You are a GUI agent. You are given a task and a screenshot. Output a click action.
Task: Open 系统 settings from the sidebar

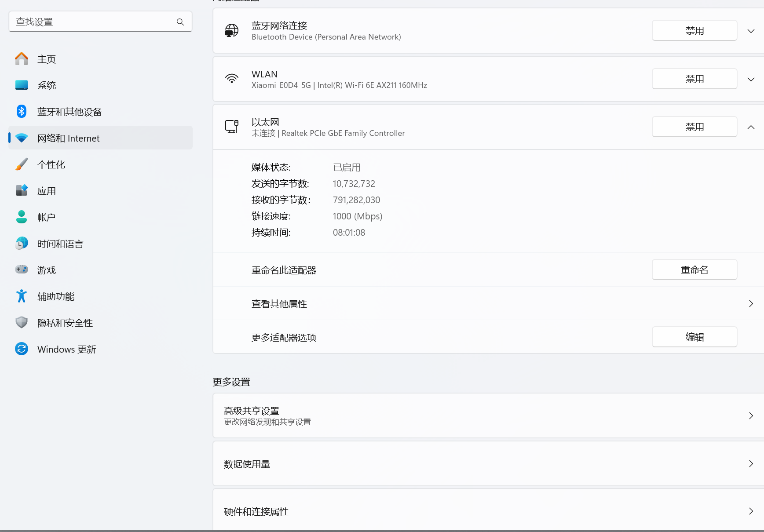click(x=47, y=85)
